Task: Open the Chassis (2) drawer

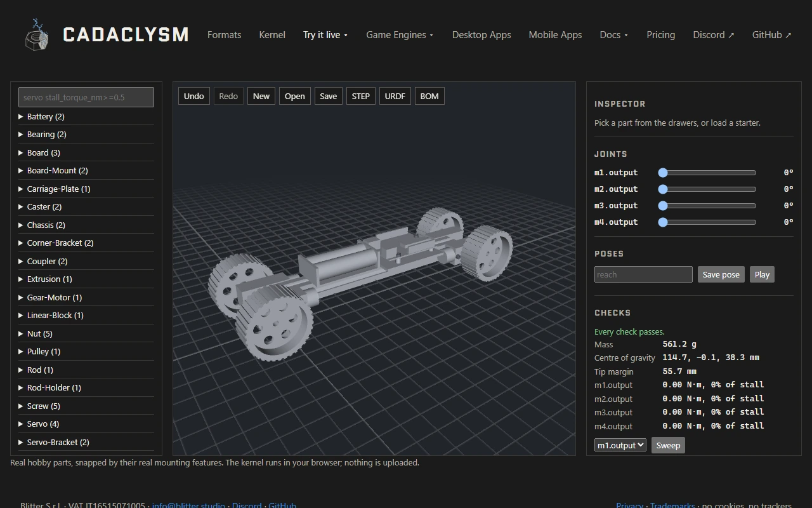Action: coord(86,225)
